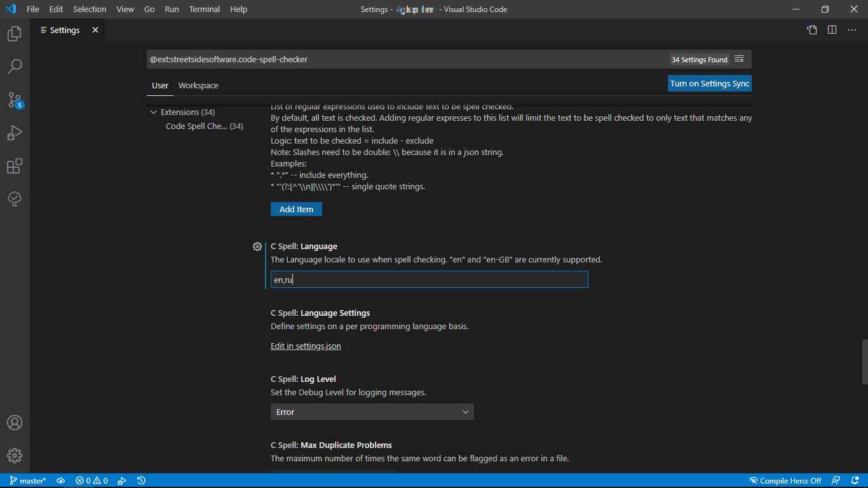
Task: Split the editor to the right
Action: coord(832,30)
